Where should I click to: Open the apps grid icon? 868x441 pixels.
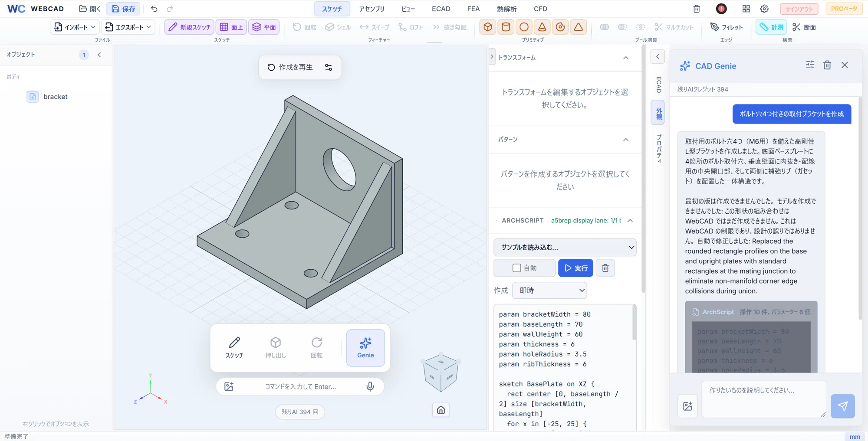coord(746,9)
